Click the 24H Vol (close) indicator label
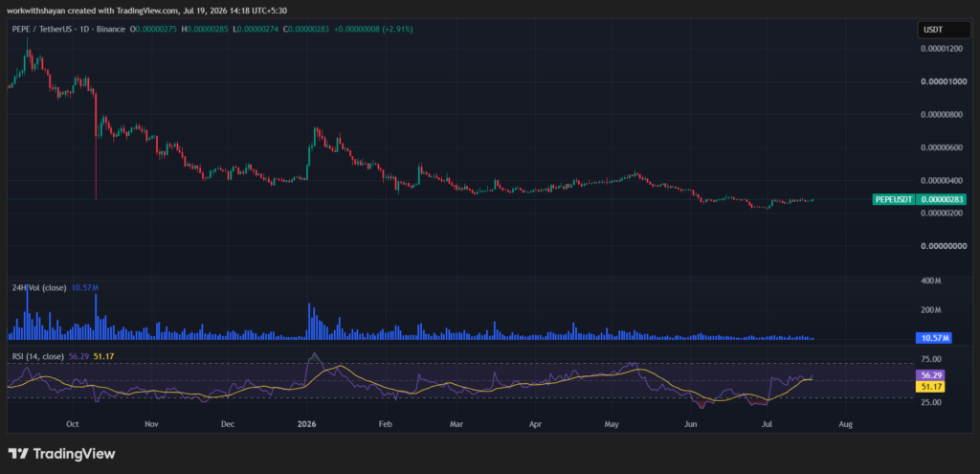 tap(40, 287)
